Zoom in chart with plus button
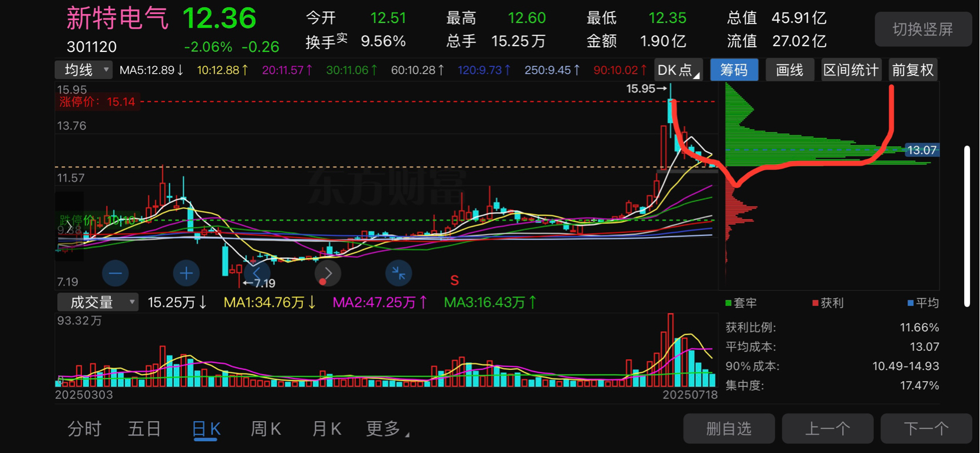The height and width of the screenshot is (453, 980). [x=186, y=273]
